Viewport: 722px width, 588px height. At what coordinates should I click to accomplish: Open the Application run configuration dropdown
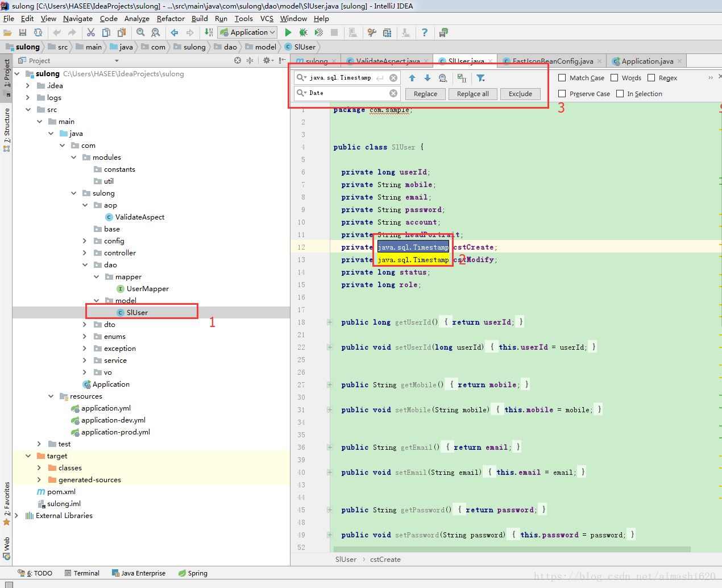tap(248, 32)
